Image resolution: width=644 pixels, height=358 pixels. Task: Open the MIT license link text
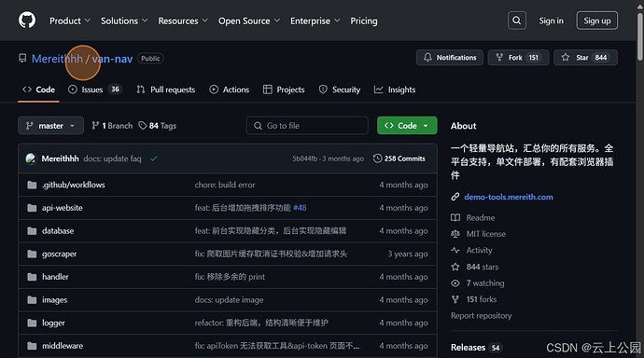(486, 234)
